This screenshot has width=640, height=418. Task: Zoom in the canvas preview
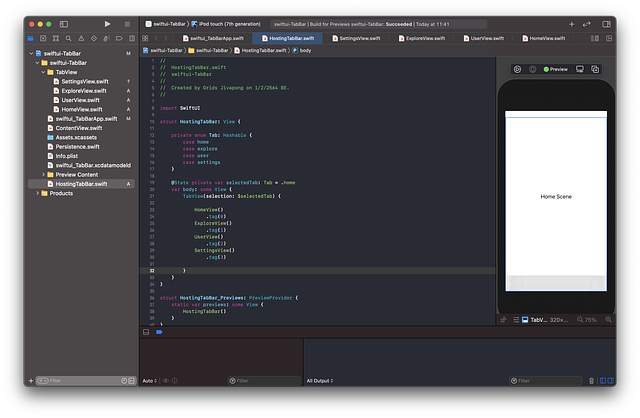tap(609, 320)
